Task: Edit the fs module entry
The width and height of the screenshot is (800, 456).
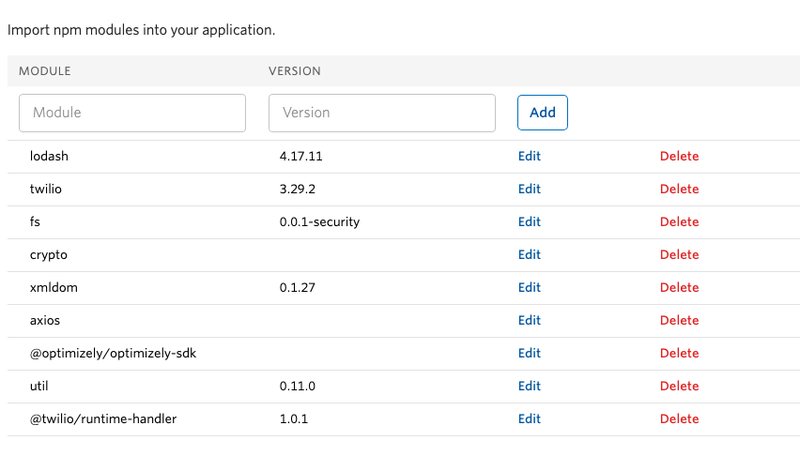Action: point(529,222)
